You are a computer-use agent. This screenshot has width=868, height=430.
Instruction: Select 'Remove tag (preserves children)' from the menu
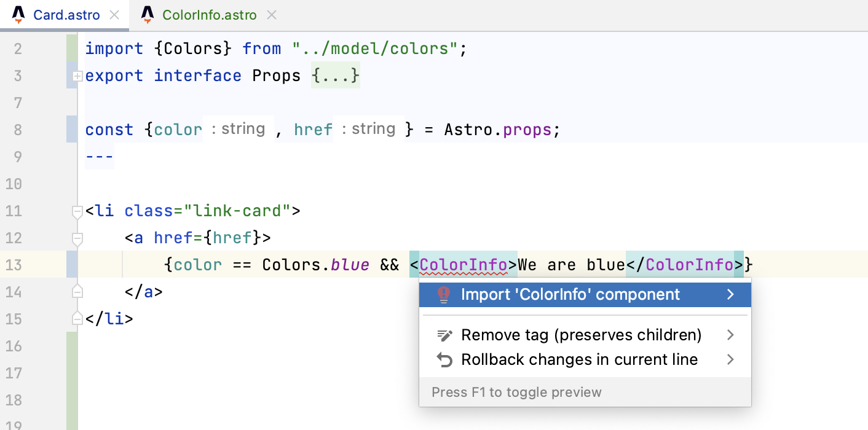click(581, 334)
